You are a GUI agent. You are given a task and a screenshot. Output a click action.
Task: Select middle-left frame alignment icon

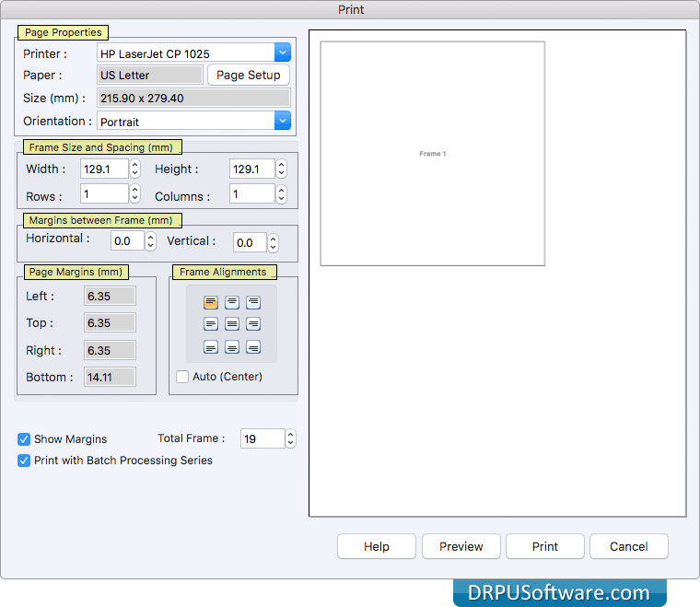[x=211, y=324]
